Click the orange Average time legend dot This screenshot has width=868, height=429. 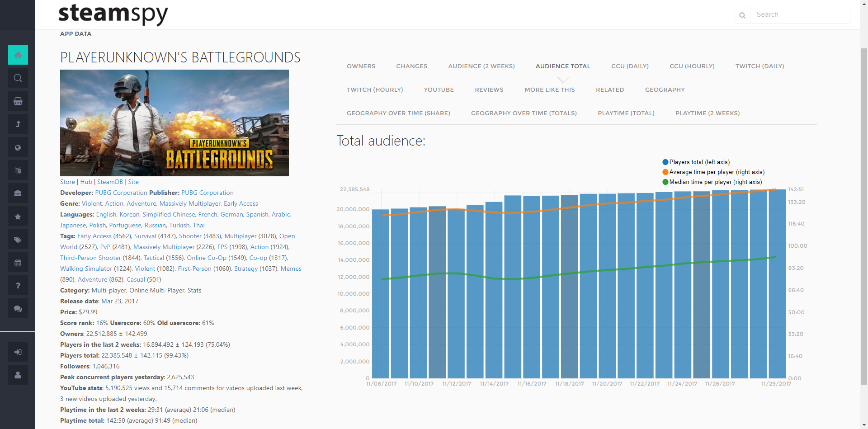click(x=665, y=172)
